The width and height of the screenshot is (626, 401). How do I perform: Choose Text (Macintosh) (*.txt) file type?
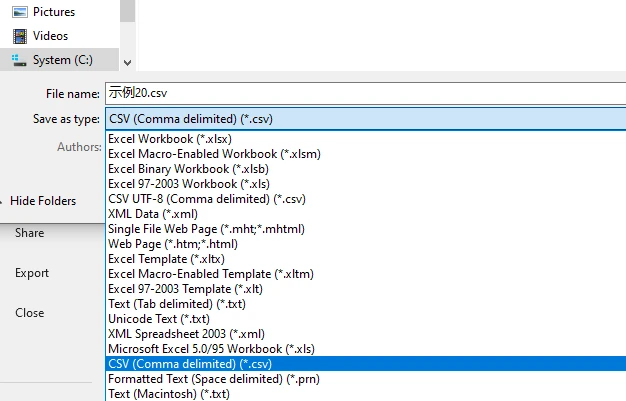tap(366, 394)
